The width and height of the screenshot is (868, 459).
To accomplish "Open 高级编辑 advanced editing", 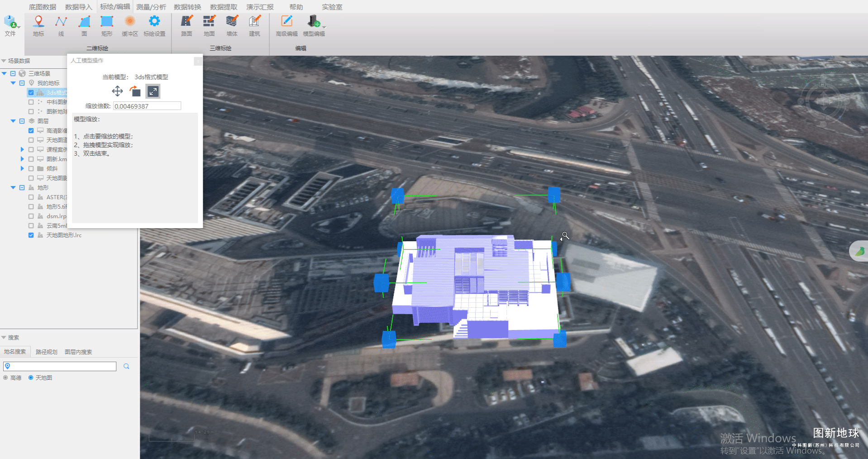I will click(287, 26).
